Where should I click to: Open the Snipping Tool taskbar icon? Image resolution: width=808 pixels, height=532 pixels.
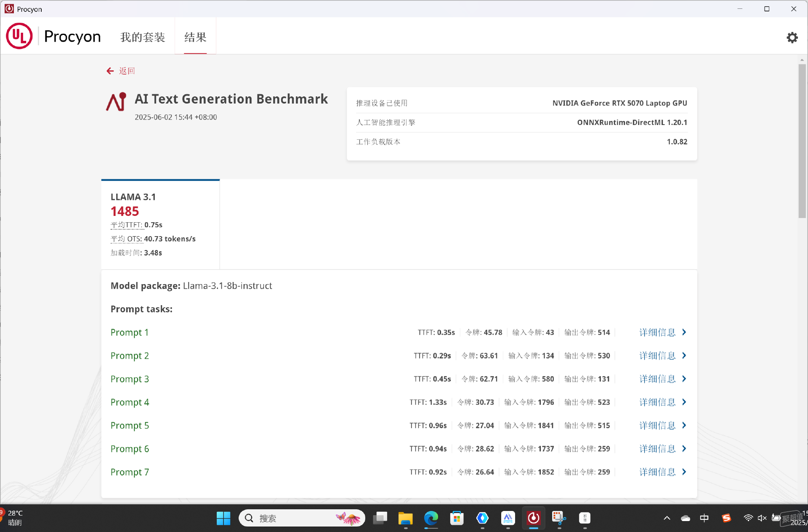tap(559, 518)
